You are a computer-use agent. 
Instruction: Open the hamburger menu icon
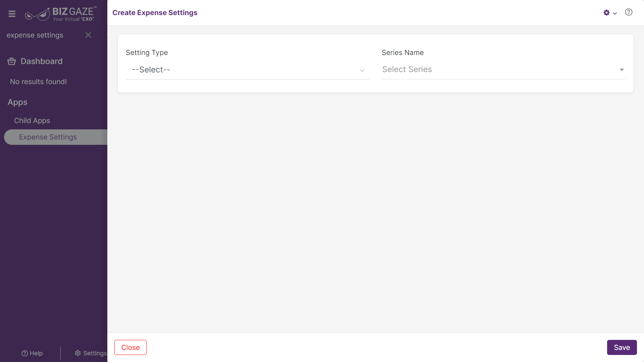click(12, 14)
